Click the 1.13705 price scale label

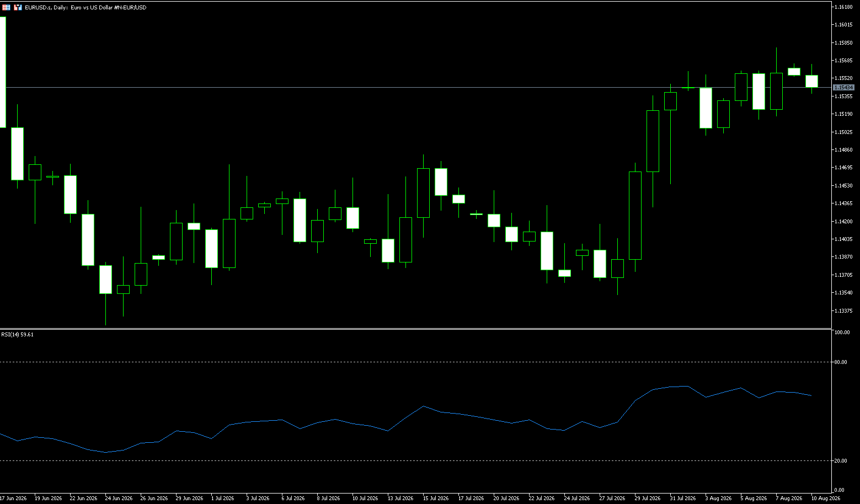pos(844,275)
